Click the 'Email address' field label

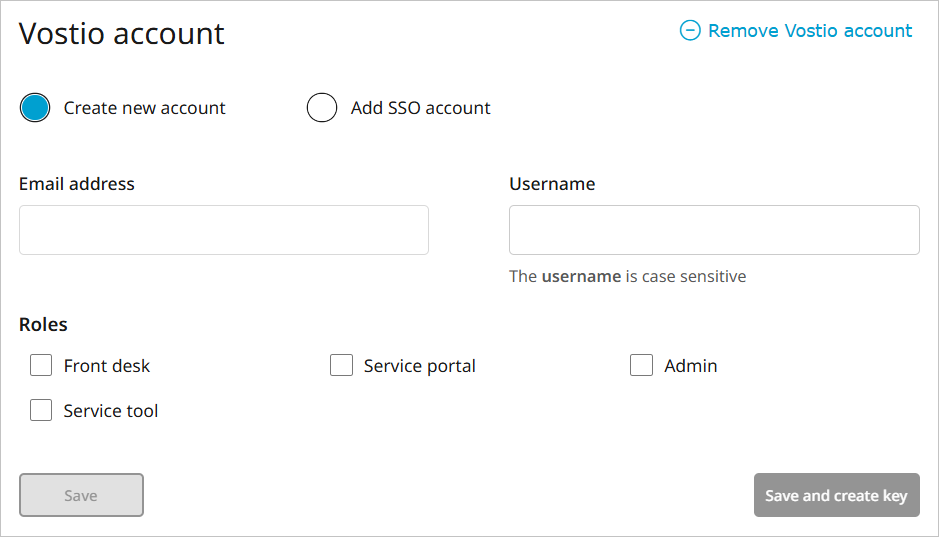pos(77,184)
